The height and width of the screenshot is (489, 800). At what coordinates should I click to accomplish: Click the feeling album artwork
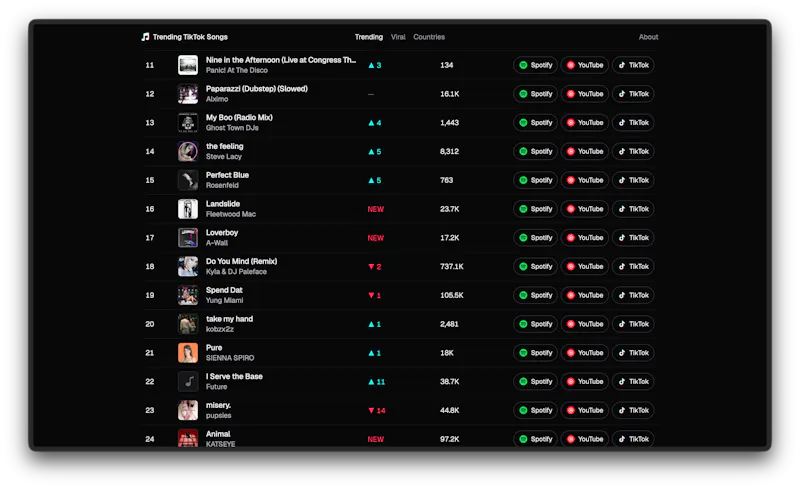188,151
